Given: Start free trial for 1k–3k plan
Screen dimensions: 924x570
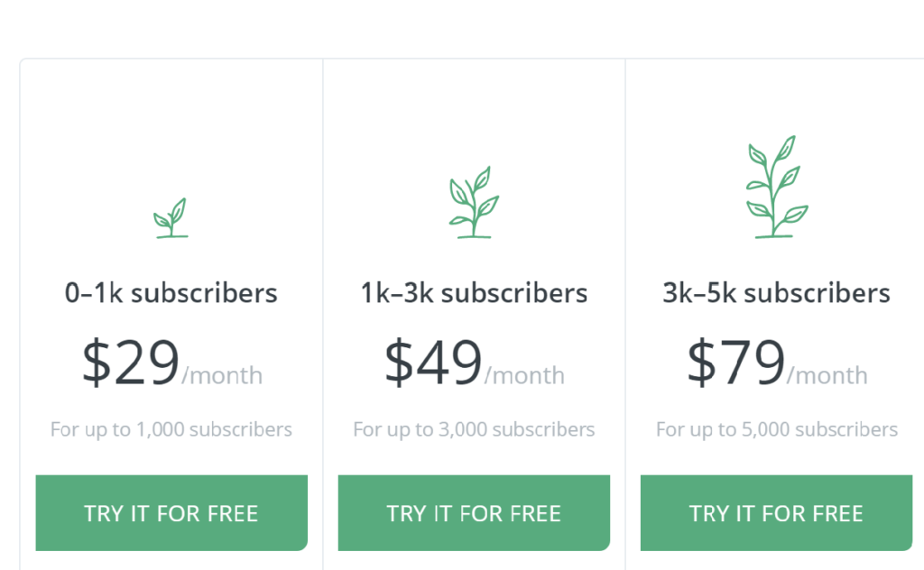Looking at the screenshot, I should [x=474, y=513].
